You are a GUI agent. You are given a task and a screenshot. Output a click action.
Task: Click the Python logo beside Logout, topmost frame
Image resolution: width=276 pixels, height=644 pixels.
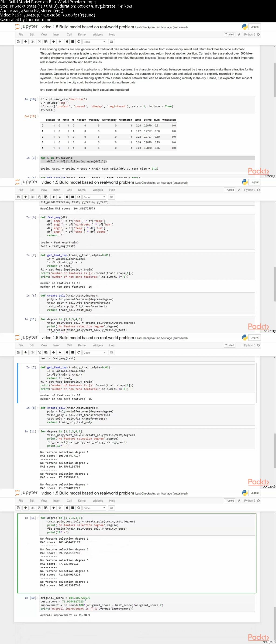tap(244, 27)
